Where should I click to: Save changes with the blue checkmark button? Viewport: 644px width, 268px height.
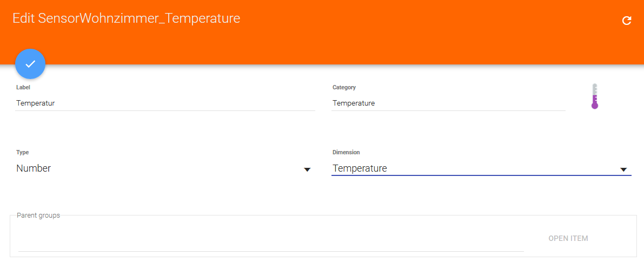click(30, 64)
